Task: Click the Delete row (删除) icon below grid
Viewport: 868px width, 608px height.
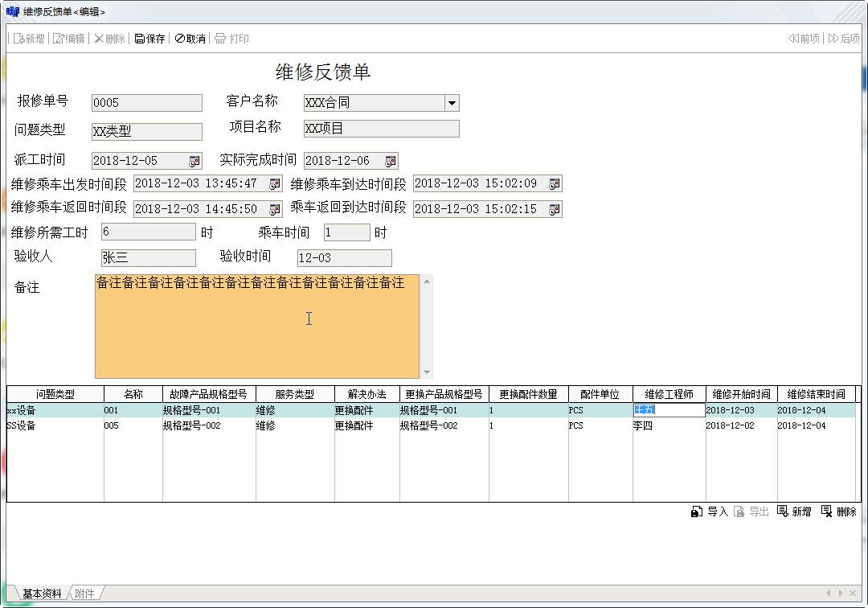Action: 826,511
